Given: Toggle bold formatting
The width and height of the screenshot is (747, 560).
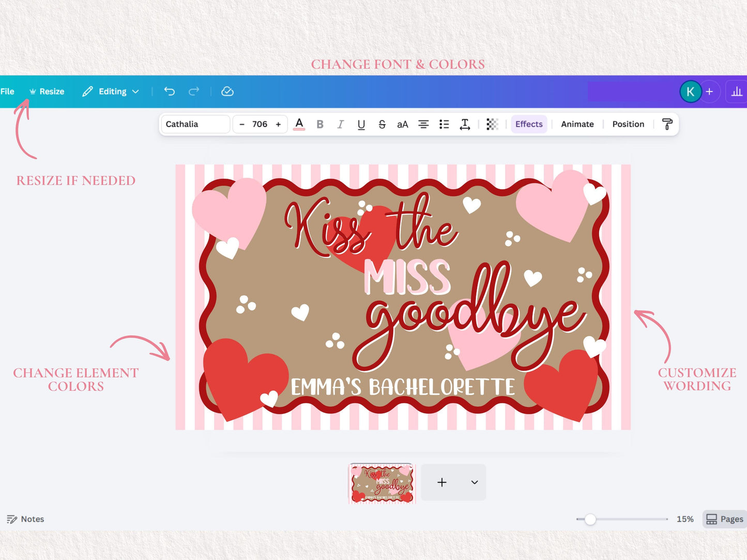Looking at the screenshot, I should (320, 124).
